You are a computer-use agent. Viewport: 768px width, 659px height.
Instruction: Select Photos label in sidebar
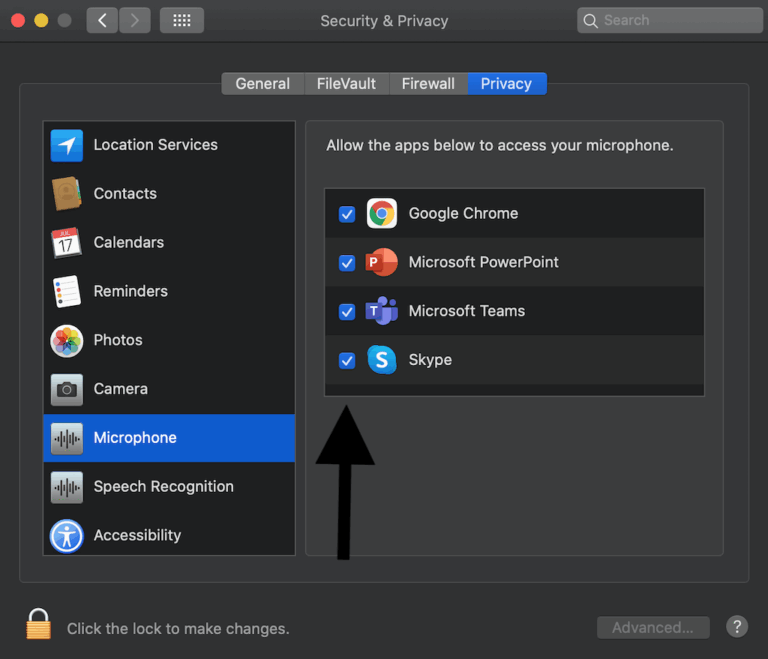click(x=118, y=340)
